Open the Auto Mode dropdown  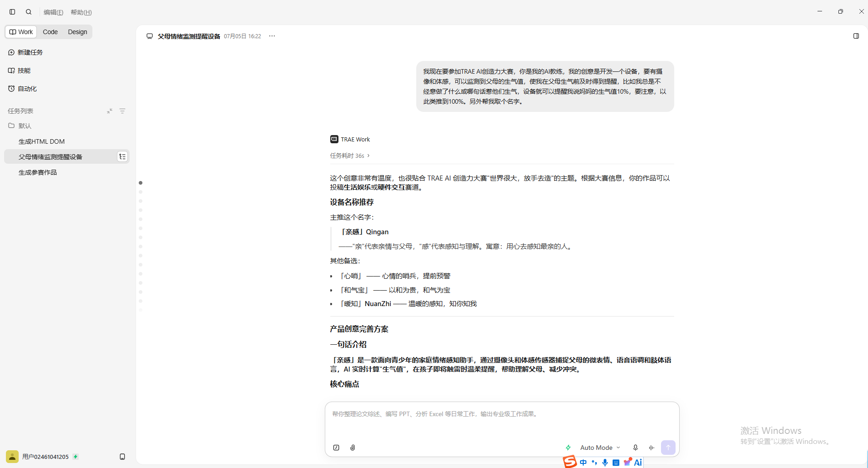click(x=600, y=448)
